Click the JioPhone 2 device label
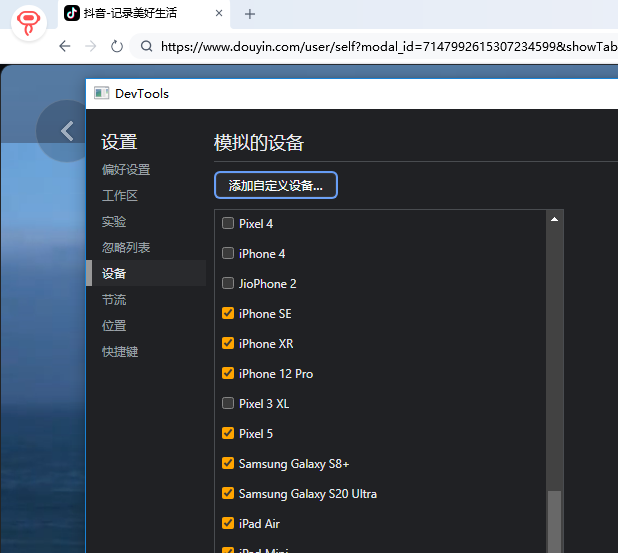The height and width of the screenshot is (553, 618). [267, 284]
